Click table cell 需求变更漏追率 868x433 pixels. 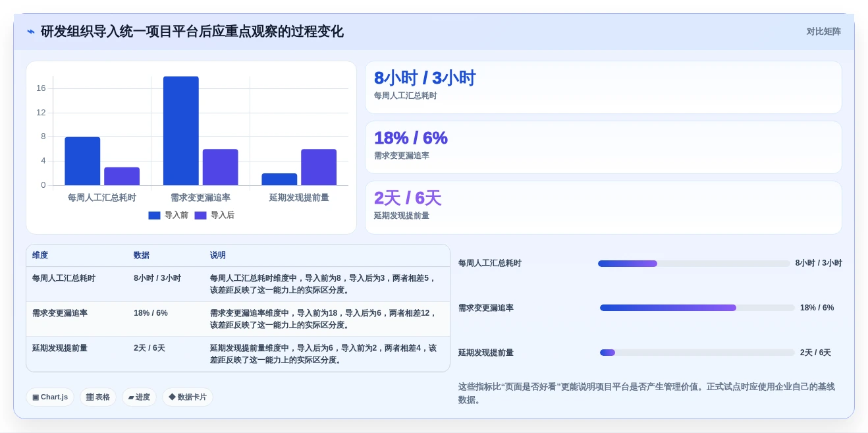tap(60, 313)
